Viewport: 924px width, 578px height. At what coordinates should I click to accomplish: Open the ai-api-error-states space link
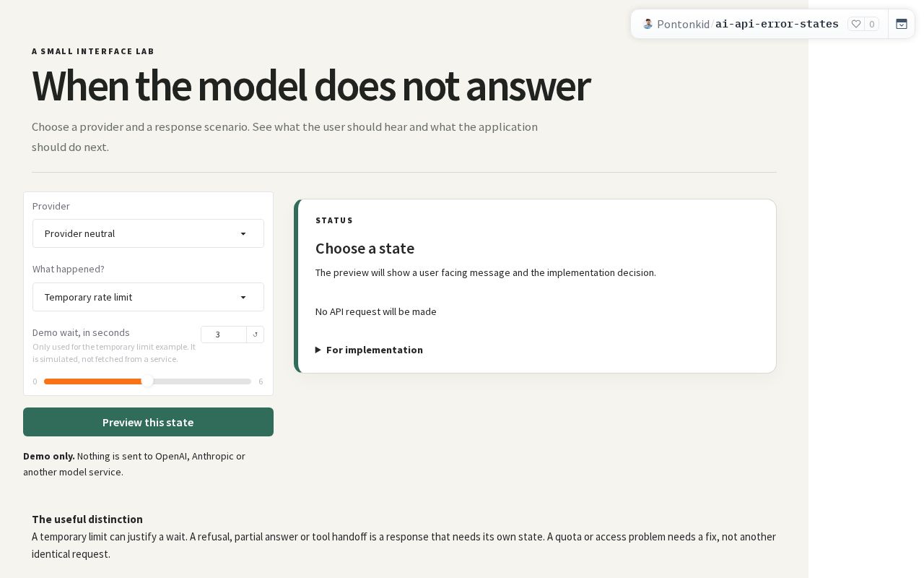point(777,24)
